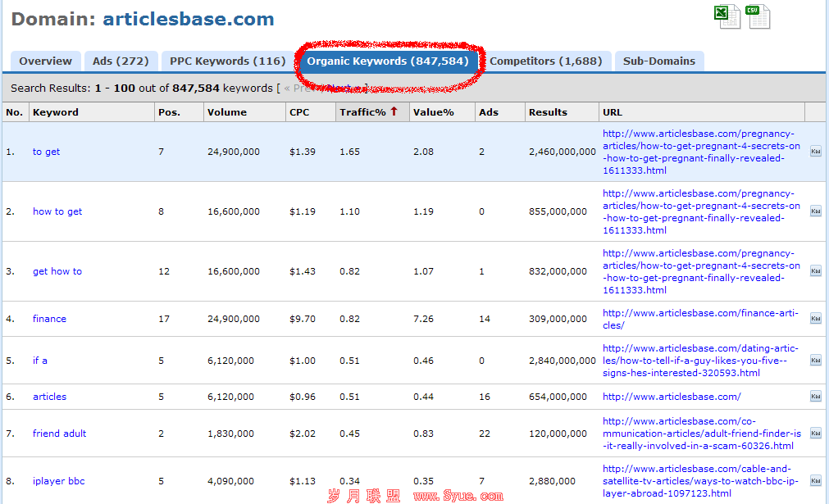Screen dimensions: 829x504
Task: Click Kw icon in 'iplayer bbc' row
Action: pyautogui.click(x=815, y=481)
